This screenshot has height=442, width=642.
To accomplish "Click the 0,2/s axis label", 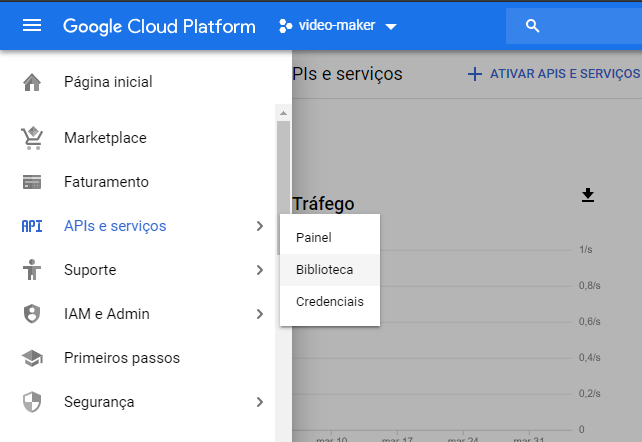I will point(590,394).
